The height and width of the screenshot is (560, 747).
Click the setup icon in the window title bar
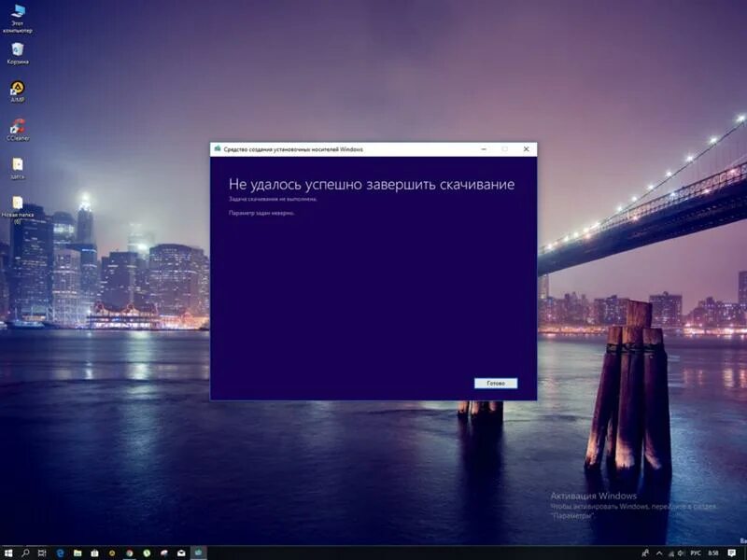point(218,149)
